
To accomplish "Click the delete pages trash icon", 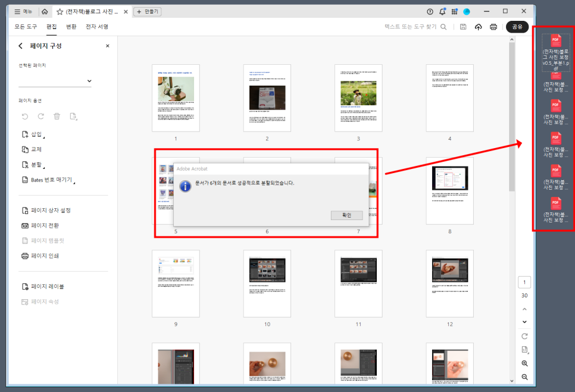I will point(57,117).
